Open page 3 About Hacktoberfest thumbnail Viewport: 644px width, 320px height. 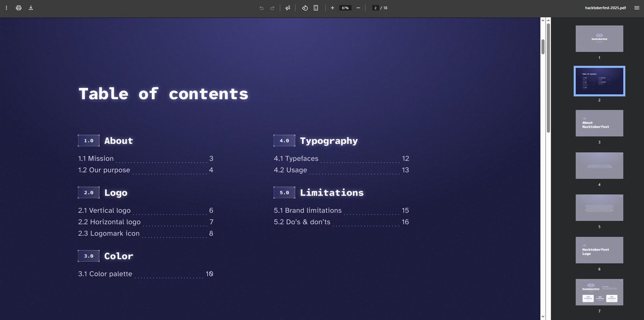point(599,123)
